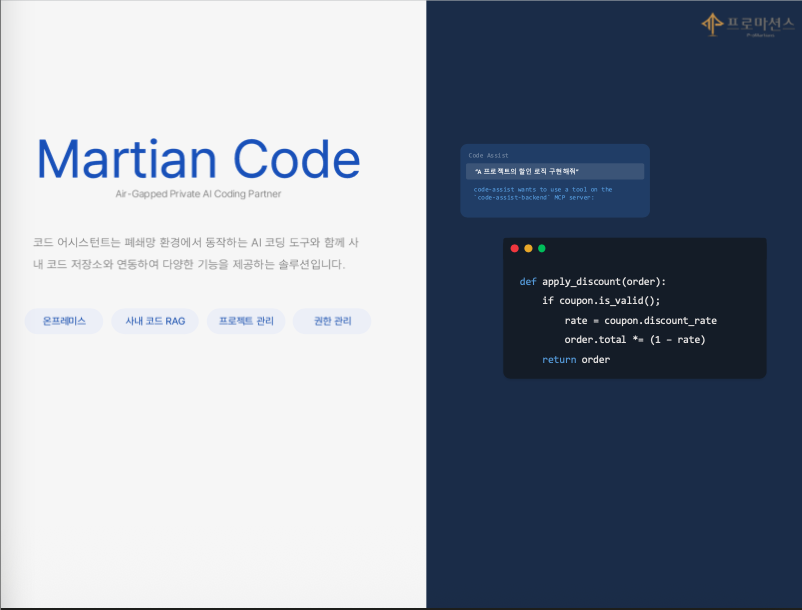Click the if coupon.is_valid() line
Image resolution: width=802 pixels, height=610 pixels.
(601, 300)
